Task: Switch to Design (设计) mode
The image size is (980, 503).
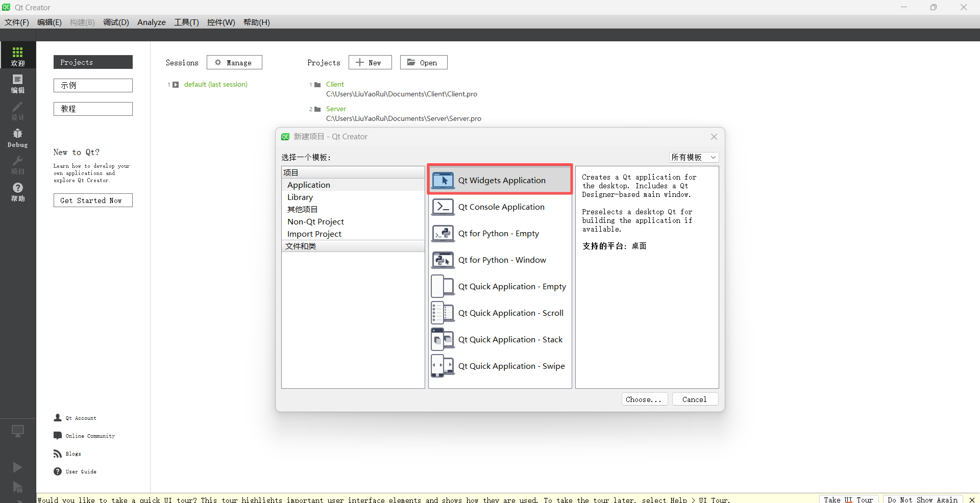Action: (18, 110)
